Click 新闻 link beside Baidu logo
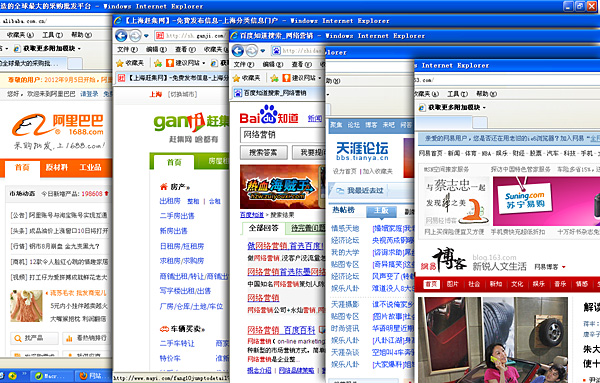This screenshot has height=383, width=600. tap(315, 119)
